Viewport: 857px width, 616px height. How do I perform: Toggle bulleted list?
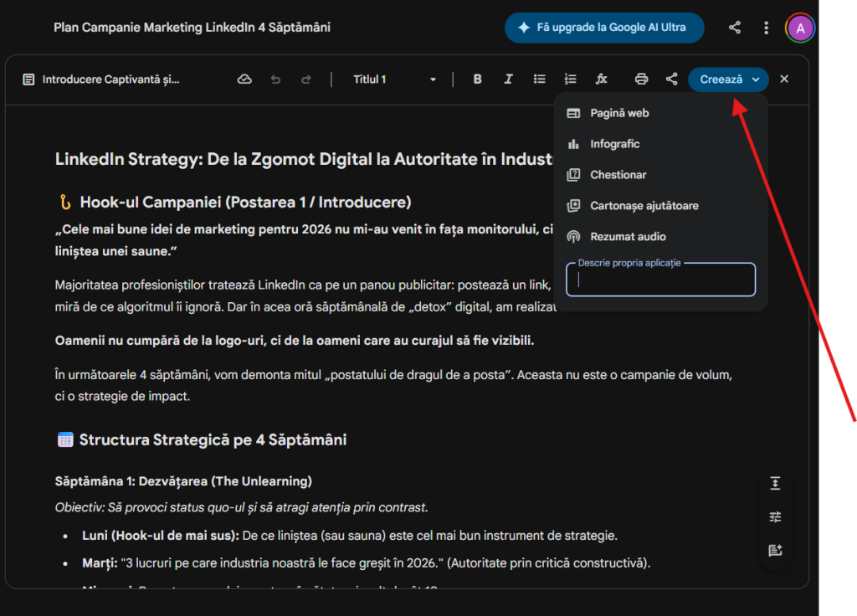(540, 80)
